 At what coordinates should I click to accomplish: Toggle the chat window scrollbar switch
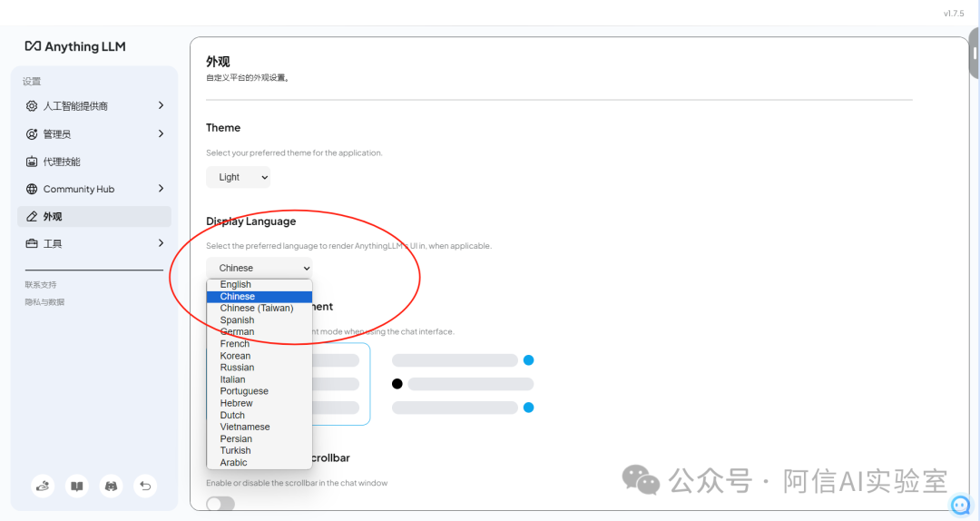point(220,504)
